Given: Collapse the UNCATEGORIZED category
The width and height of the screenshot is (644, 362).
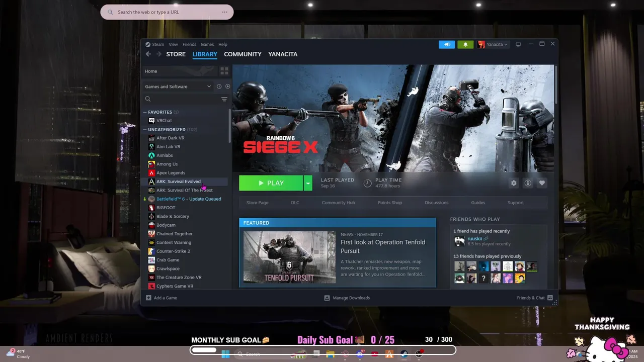Looking at the screenshot, I should [145, 129].
